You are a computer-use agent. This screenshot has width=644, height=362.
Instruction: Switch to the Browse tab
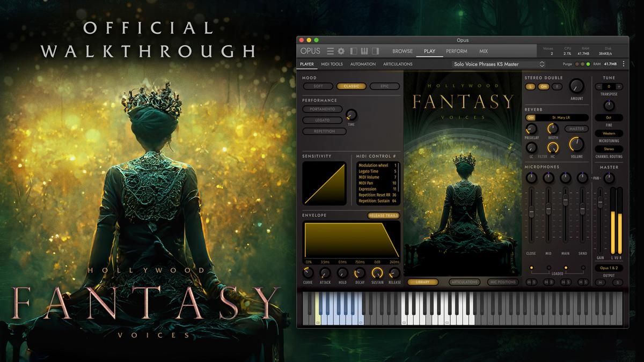click(402, 51)
